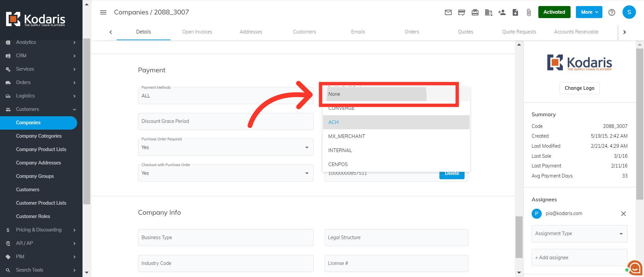
Task: Expand the Analytics menu chevron
Action: coord(74,43)
